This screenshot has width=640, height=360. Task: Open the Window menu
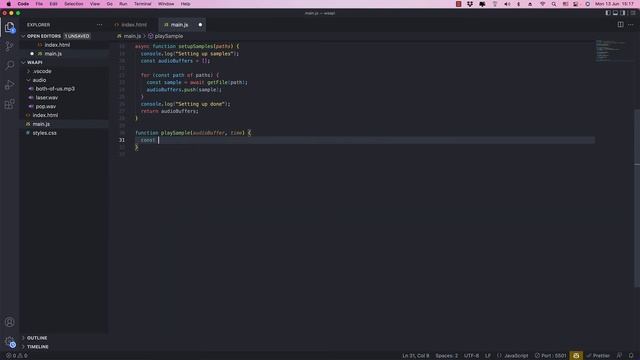pos(166,4)
